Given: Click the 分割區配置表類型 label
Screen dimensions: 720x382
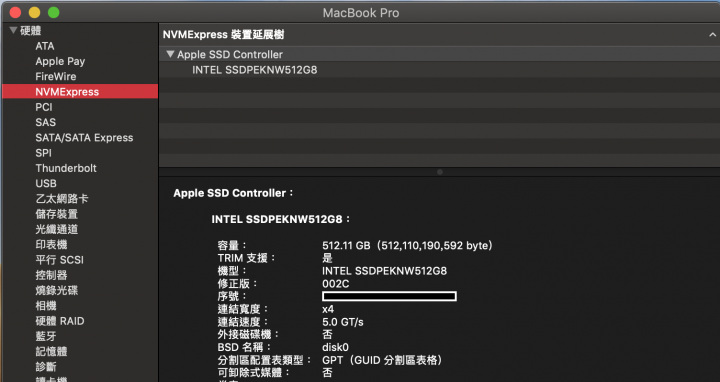Looking at the screenshot, I should pos(264,360).
